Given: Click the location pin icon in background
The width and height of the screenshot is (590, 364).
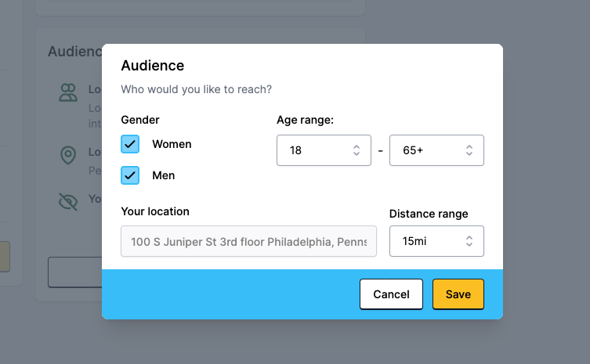Looking at the screenshot, I should point(69,155).
